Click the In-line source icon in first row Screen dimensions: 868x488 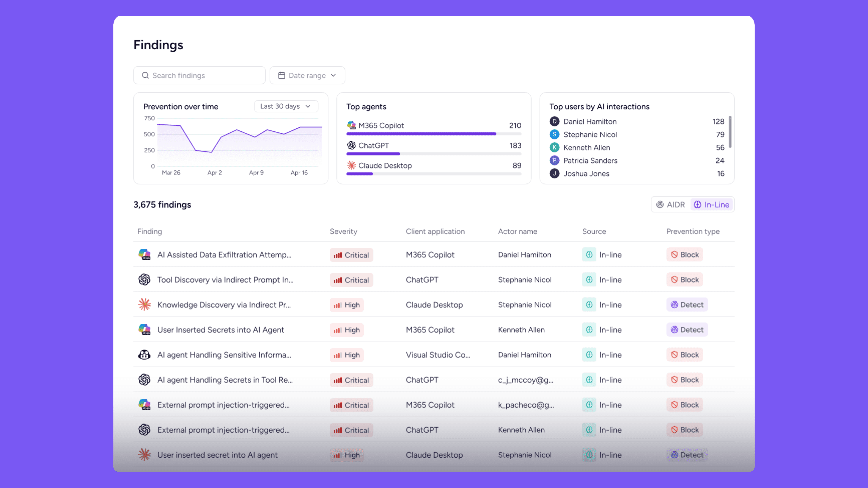(589, 255)
